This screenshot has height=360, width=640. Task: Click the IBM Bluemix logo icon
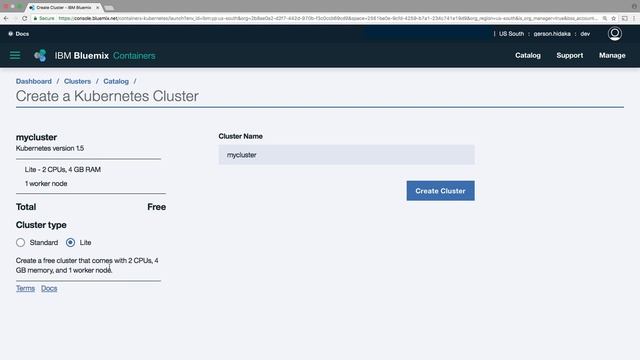tap(40, 55)
